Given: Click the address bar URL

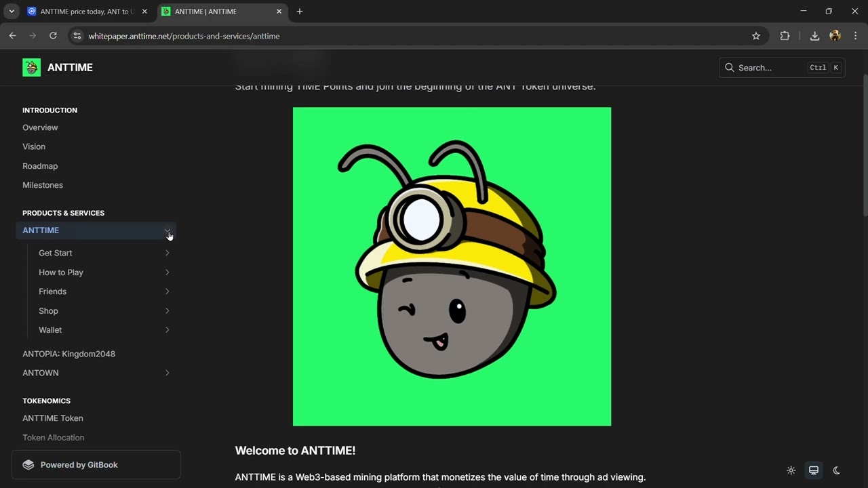Looking at the screenshot, I should click(x=184, y=36).
